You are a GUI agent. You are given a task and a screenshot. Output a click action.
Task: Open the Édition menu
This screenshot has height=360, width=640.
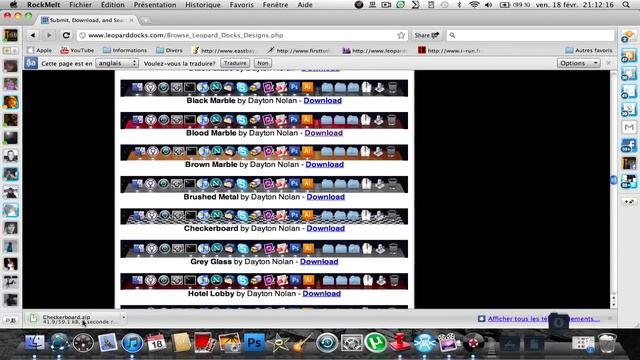(113, 5)
